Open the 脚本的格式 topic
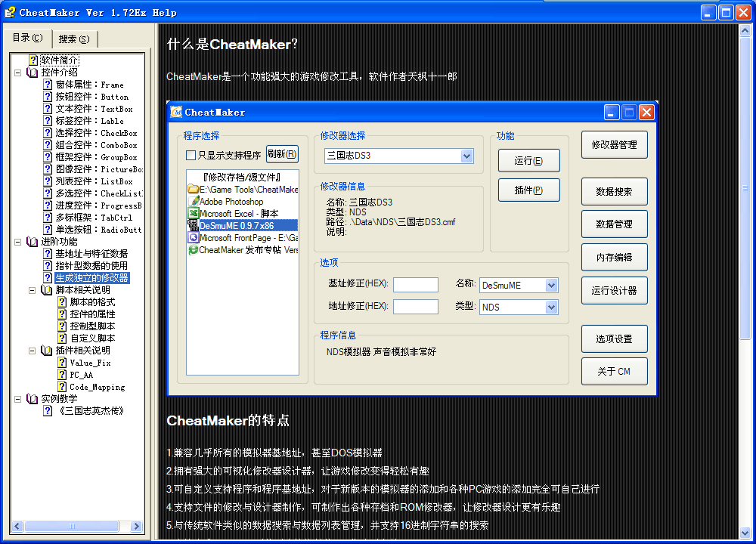The width and height of the screenshot is (756, 544). pos(92,302)
